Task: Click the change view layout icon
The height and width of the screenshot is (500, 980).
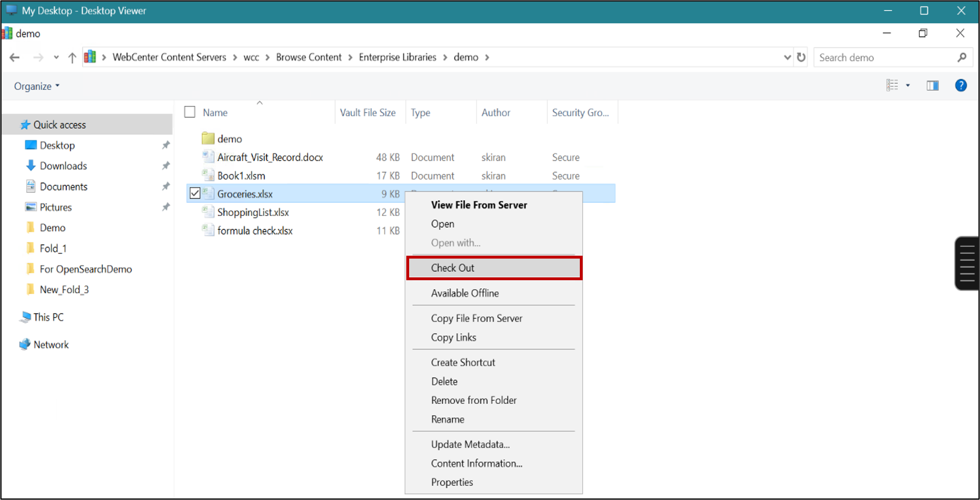Action: pyautogui.click(x=892, y=85)
